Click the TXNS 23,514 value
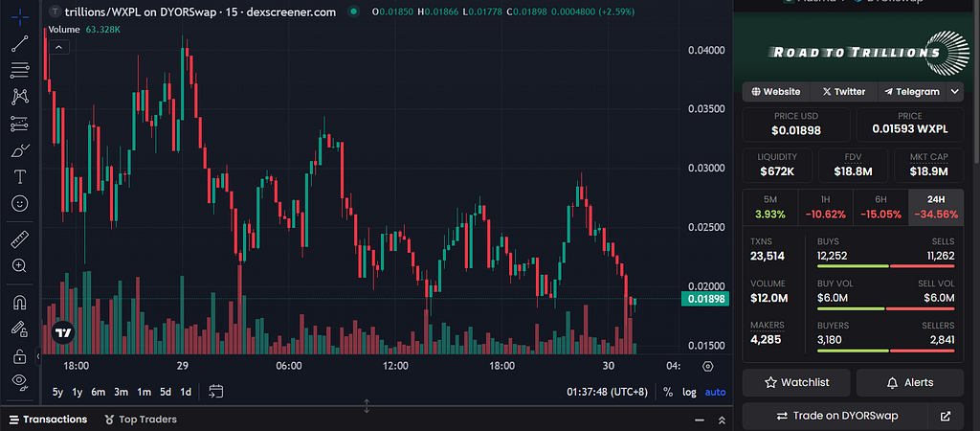The width and height of the screenshot is (980, 431). pos(767,256)
